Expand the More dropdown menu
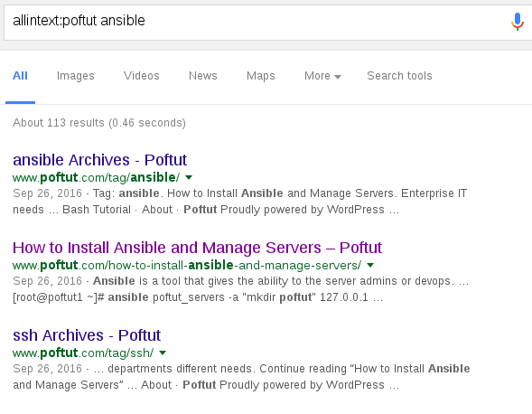 tap(322, 76)
